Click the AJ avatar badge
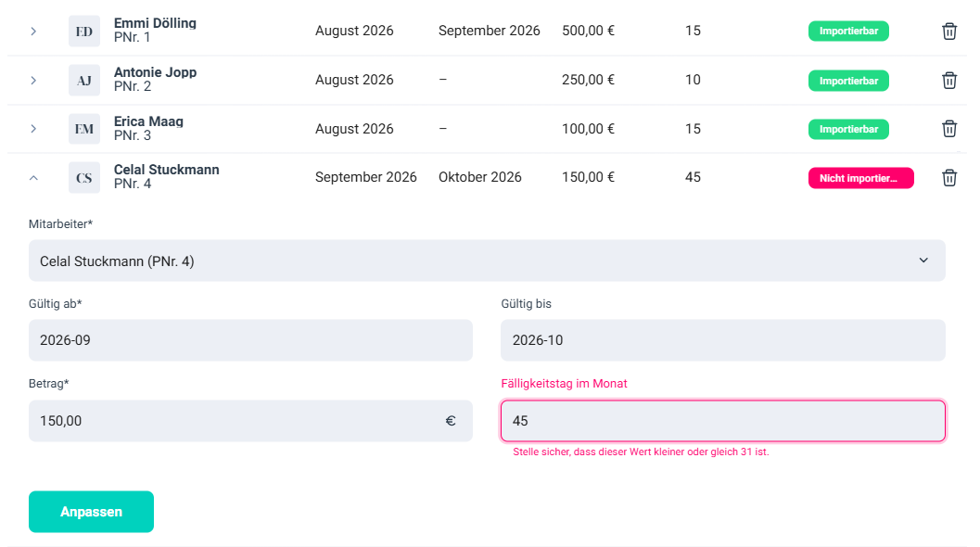 [84, 80]
